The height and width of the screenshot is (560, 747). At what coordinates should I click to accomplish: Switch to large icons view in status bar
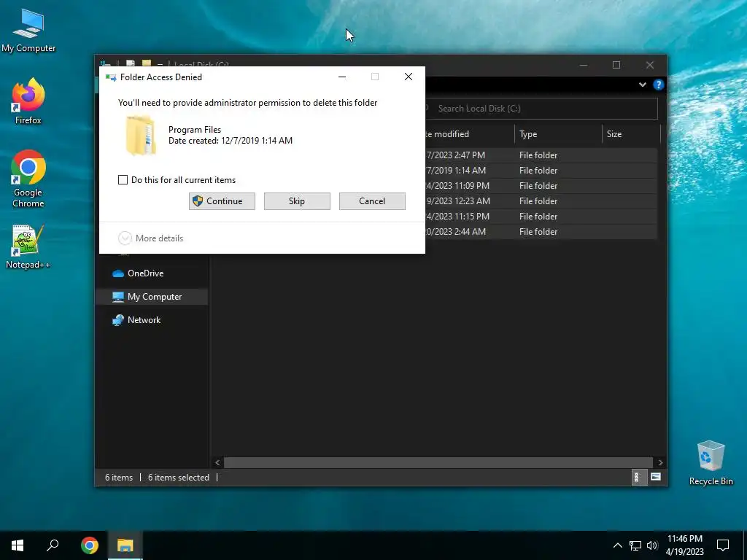pos(656,477)
